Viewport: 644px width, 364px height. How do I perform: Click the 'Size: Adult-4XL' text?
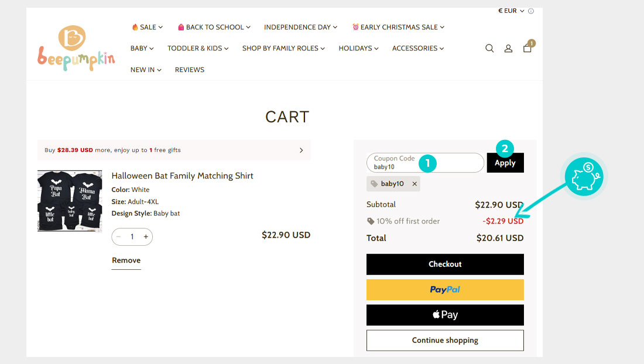135,202
